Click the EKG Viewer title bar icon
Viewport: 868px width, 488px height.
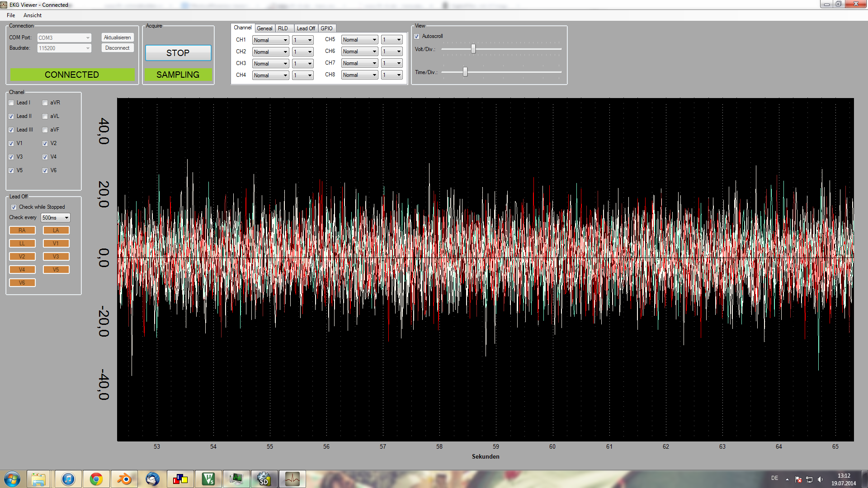[x=4, y=5]
